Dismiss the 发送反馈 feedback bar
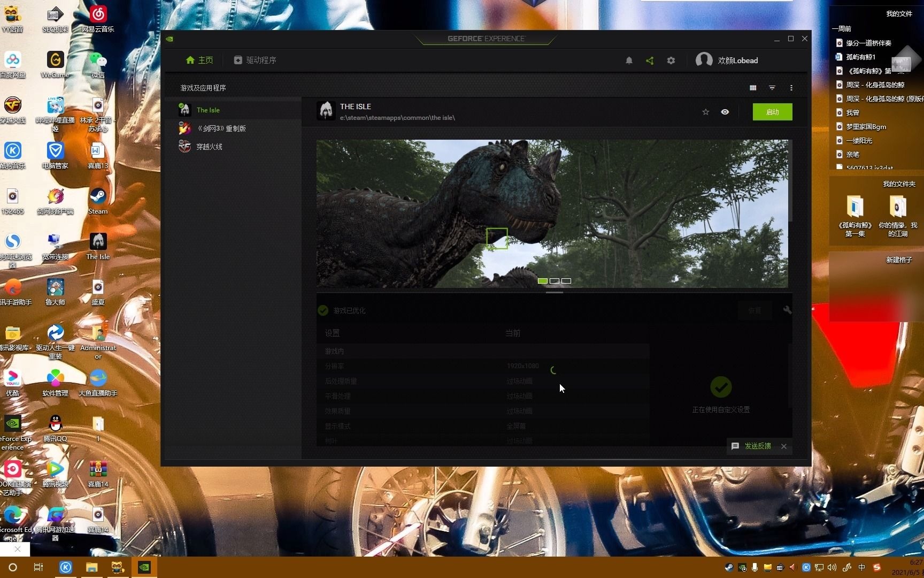This screenshot has width=924, height=578. pyautogui.click(x=784, y=446)
